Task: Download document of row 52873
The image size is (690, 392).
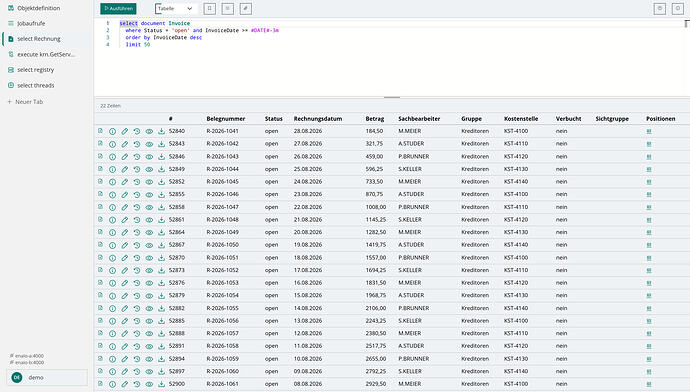Action: point(161,270)
